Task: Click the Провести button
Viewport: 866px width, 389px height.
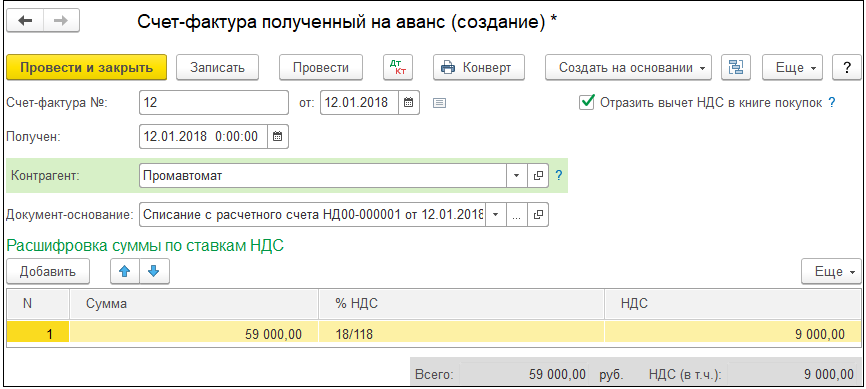Action: (x=321, y=67)
